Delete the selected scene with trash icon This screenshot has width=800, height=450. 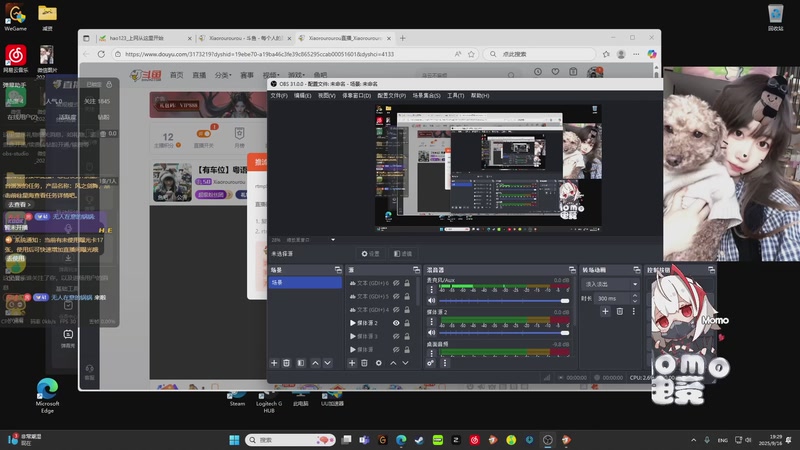click(287, 363)
